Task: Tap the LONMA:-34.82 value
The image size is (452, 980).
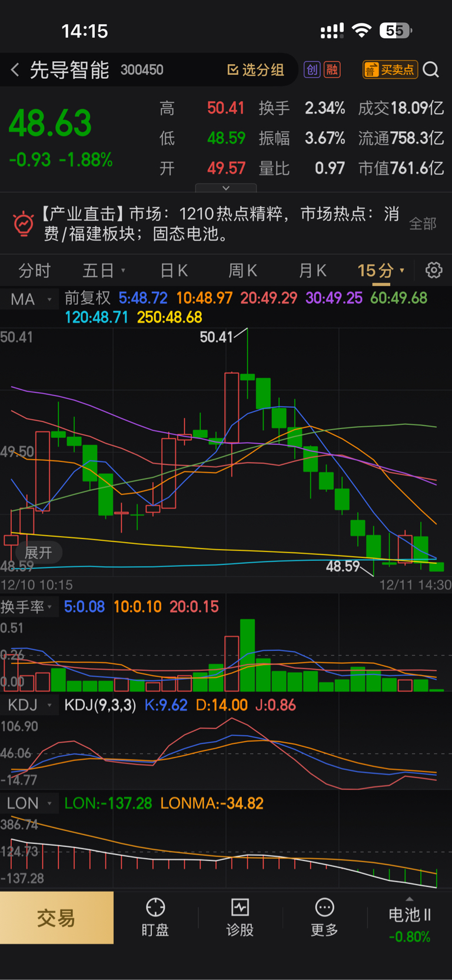Action: click(x=212, y=803)
